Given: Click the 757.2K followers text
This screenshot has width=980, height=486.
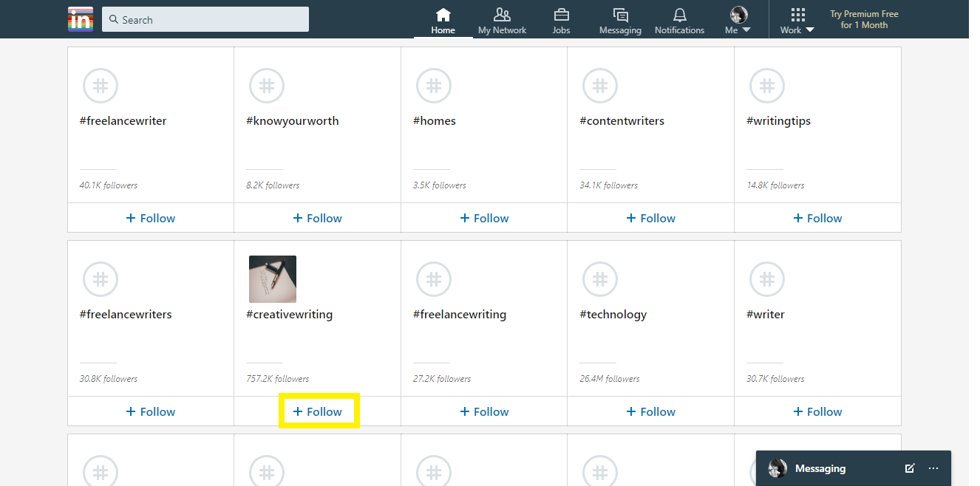Looking at the screenshot, I should [278, 379].
